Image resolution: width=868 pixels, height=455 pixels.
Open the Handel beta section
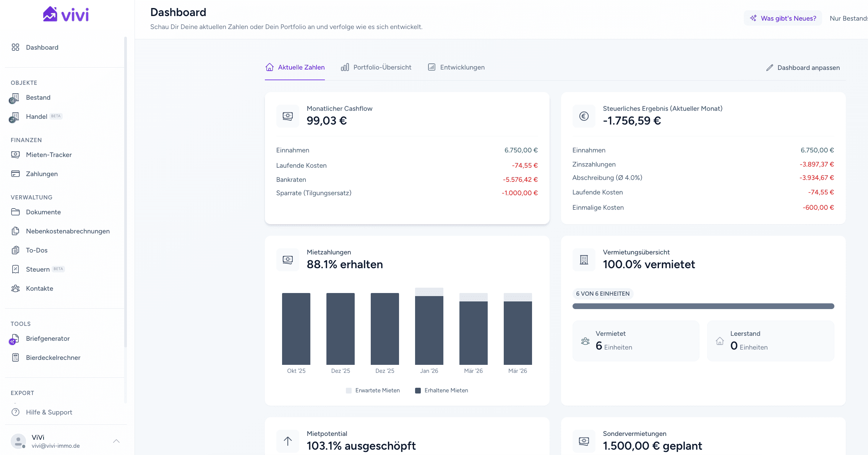37,117
